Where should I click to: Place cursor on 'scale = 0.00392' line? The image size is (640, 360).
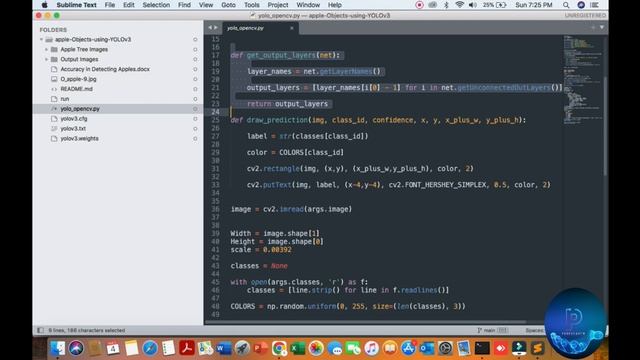pos(261,249)
